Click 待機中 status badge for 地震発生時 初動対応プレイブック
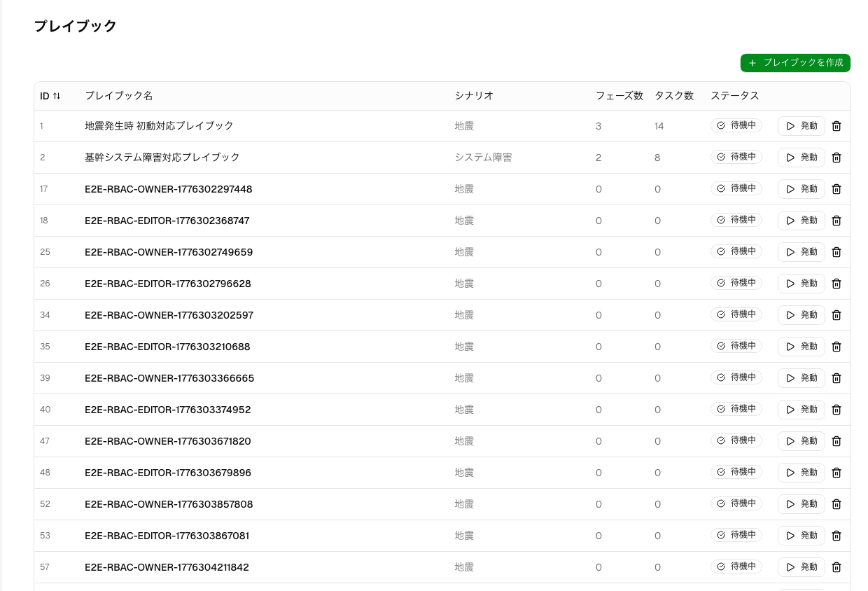Viewport: 868px width, 591px height. coord(736,125)
